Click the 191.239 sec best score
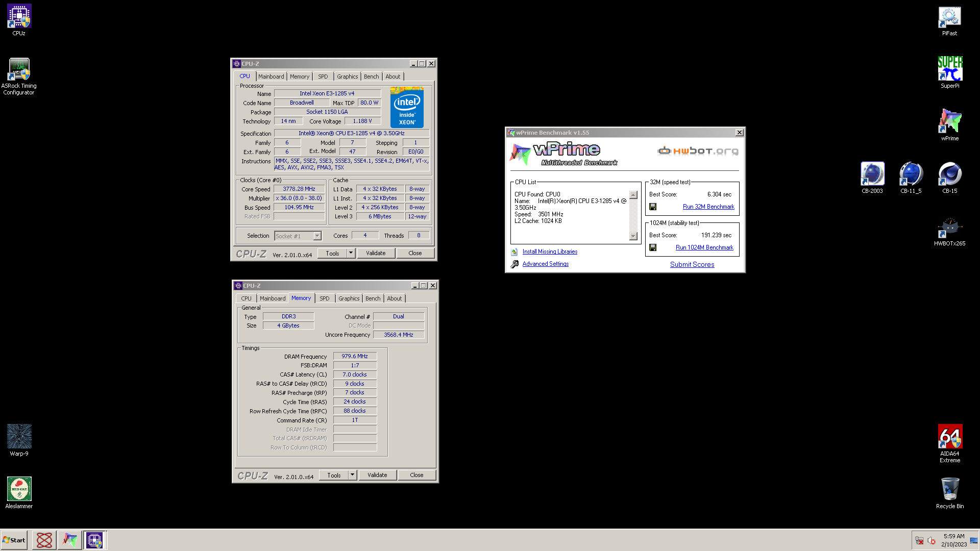Image resolution: width=980 pixels, height=551 pixels. [716, 235]
